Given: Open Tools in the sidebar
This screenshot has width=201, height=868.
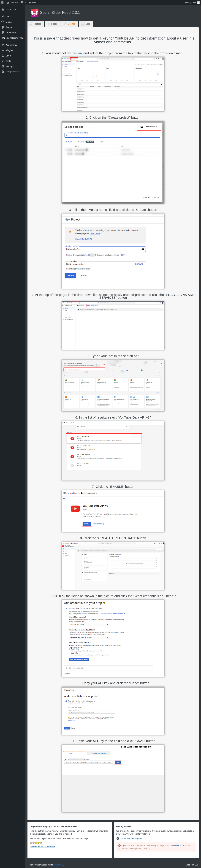Looking at the screenshot, I should 12,61.
